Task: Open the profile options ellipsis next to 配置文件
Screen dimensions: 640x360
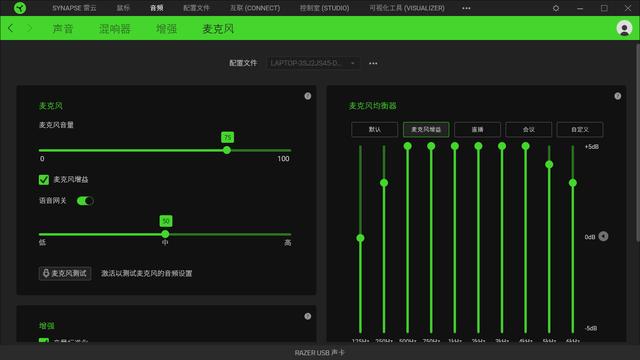Action: coord(373,63)
